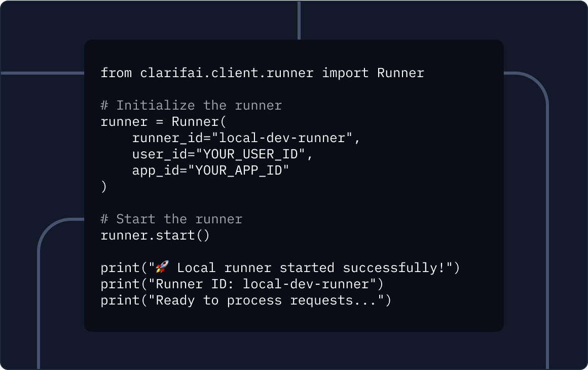Click the "# Start the runner" comment
This screenshot has width=588, height=370.
pyautogui.click(x=171, y=219)
